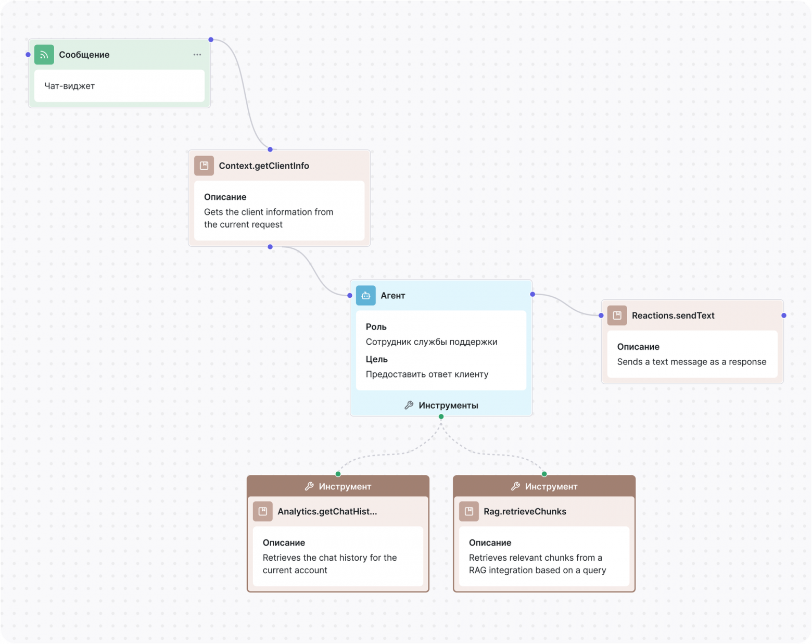
Task: Click the wrench icon next to Инструменты
Action: [409, 405]
